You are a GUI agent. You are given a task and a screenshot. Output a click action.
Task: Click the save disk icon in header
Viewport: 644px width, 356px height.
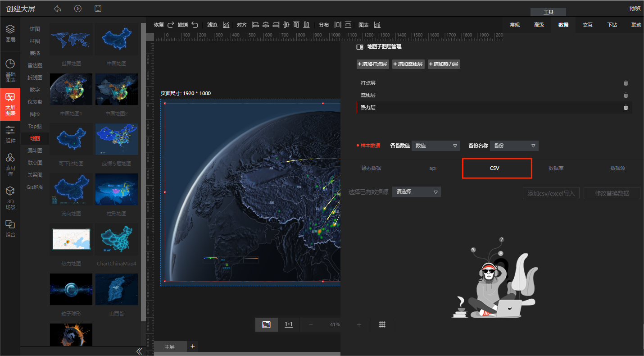click(98, 9)
